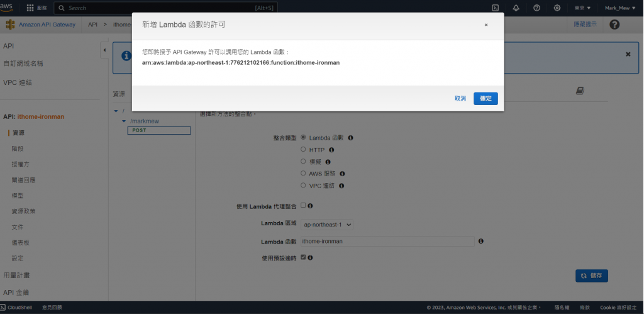
Task: Open Dashboard item in sidebar
Action: (21, 242)
